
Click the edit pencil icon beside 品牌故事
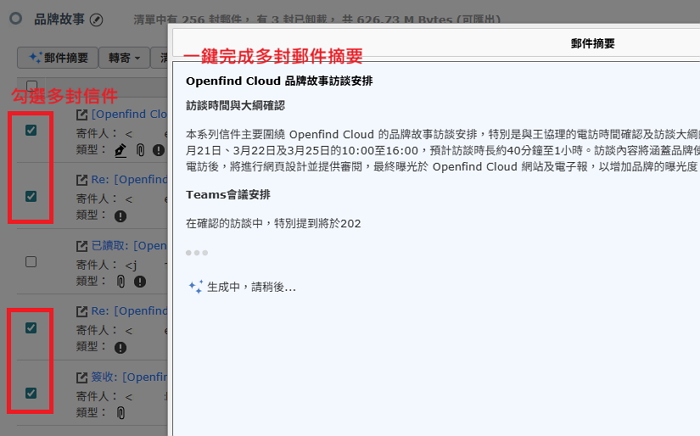(96, 19)
